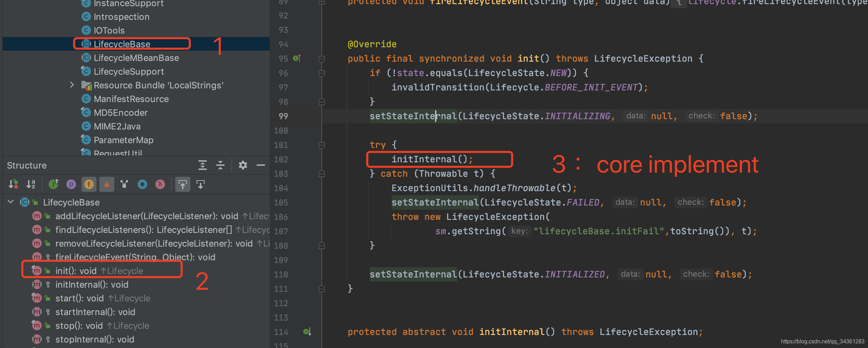Image resolution: width=868 pixels, height=348 pixels.
Task: Toggle the blue circle filter in Structure toolbar
Action: 142,184
